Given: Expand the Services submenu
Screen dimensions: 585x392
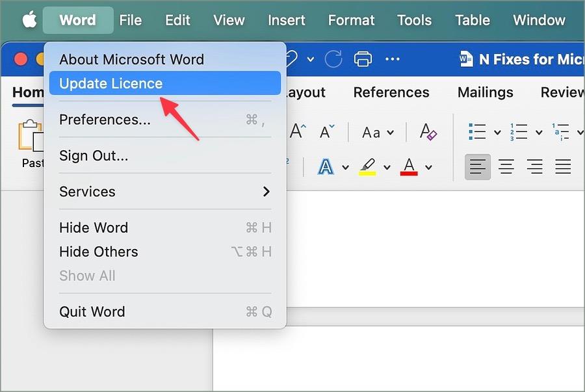Looking at the screenshot, I should (165, 192).
